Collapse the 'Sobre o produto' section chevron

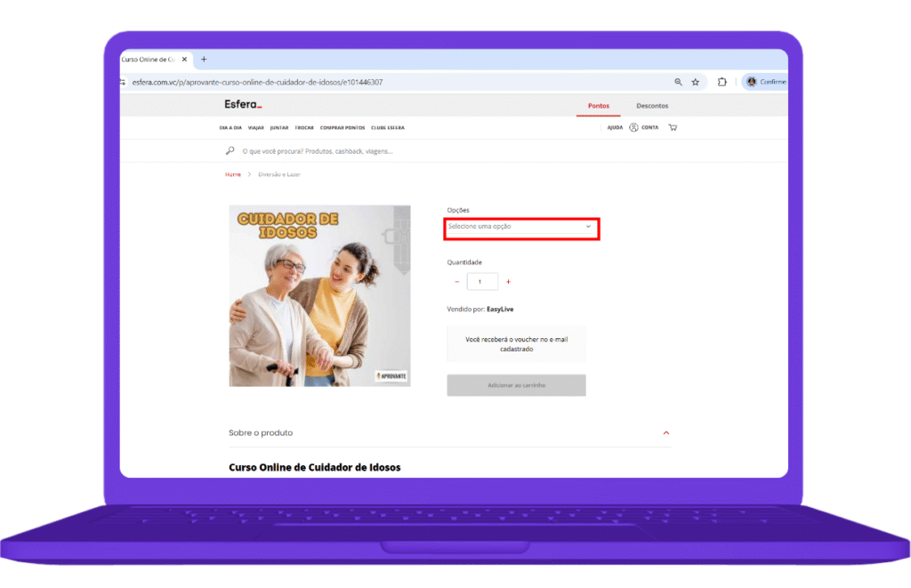(665, 433)
